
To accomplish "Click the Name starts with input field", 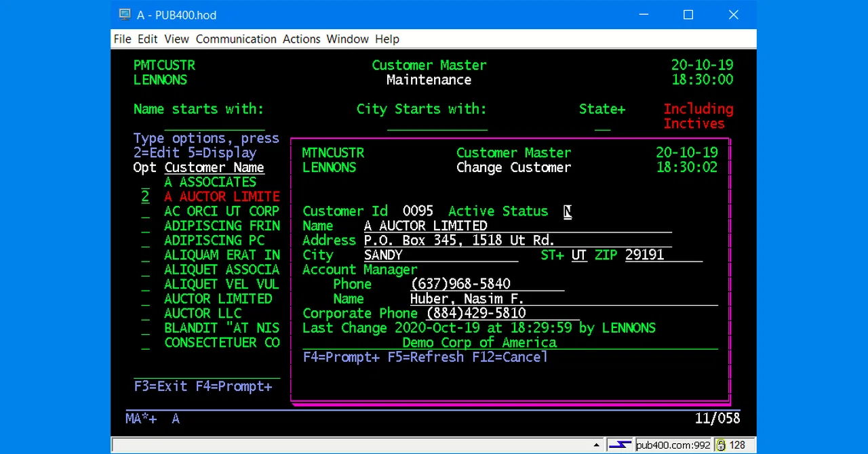I will (214, 123).
